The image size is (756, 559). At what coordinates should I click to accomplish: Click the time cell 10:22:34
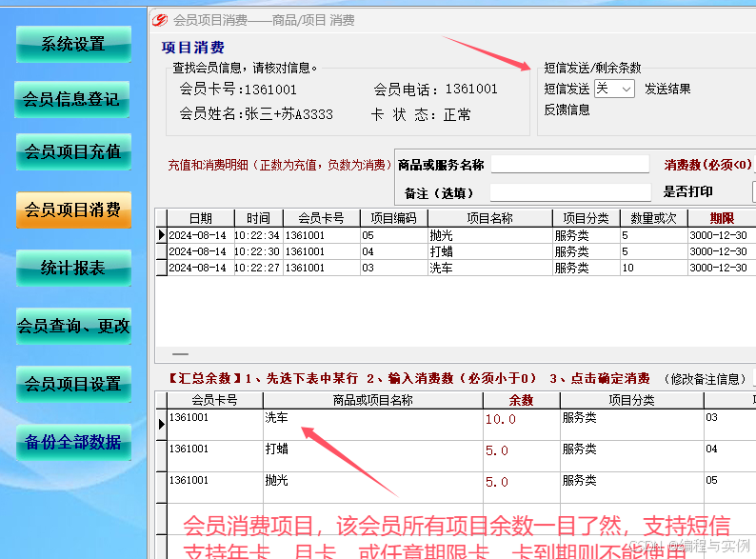(x=257, y=235)
